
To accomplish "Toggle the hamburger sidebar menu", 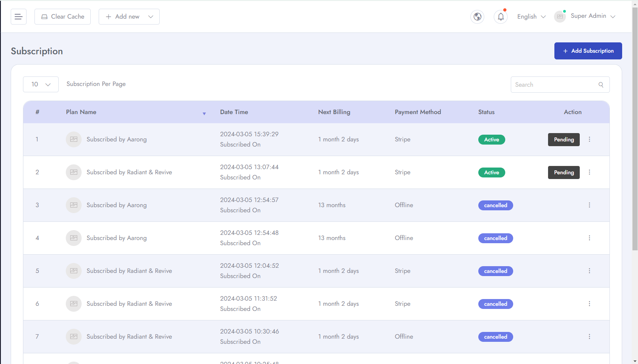I will [x=19, y=17].
